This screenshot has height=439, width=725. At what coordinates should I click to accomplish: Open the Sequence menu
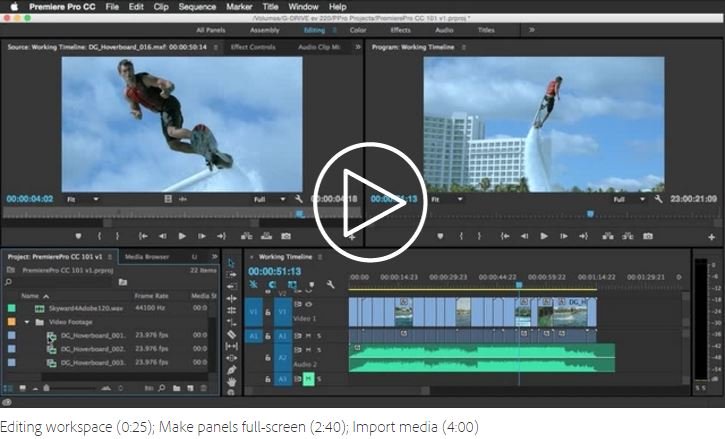click(197, 7)
